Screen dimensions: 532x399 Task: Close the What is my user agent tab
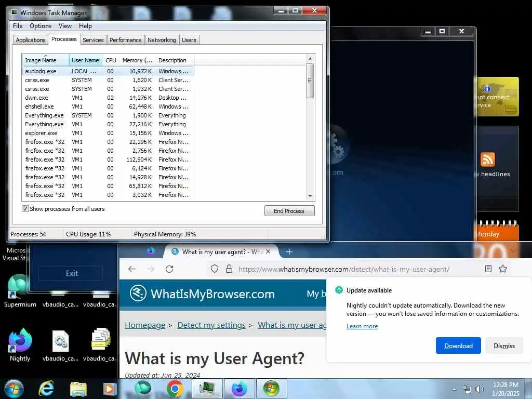(x=268, y=251)
